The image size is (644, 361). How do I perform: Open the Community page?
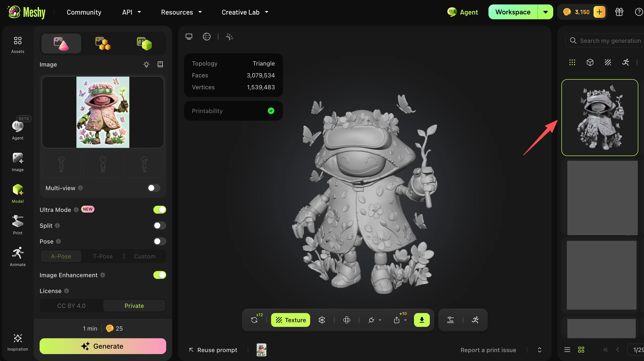coord(84,12)
